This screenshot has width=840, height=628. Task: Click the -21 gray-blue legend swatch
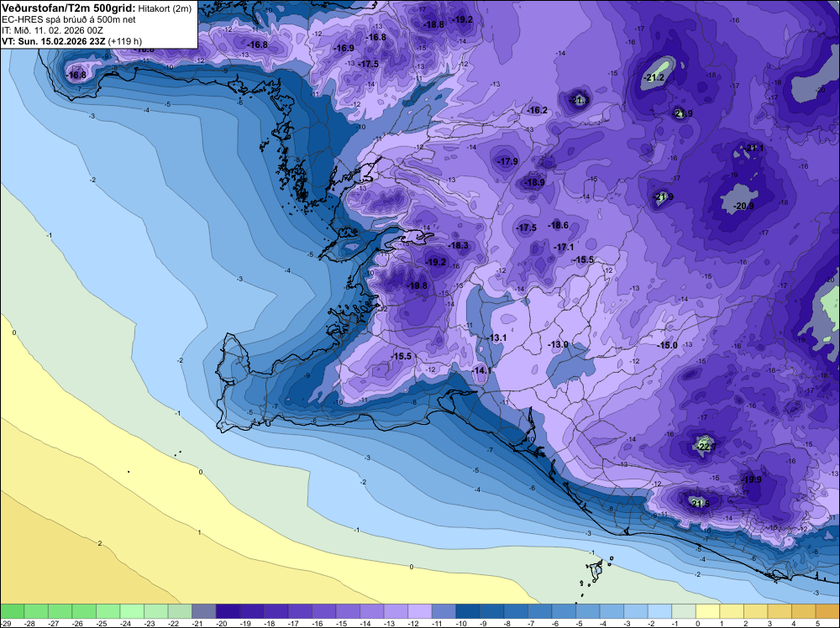[x=204, y=611]
